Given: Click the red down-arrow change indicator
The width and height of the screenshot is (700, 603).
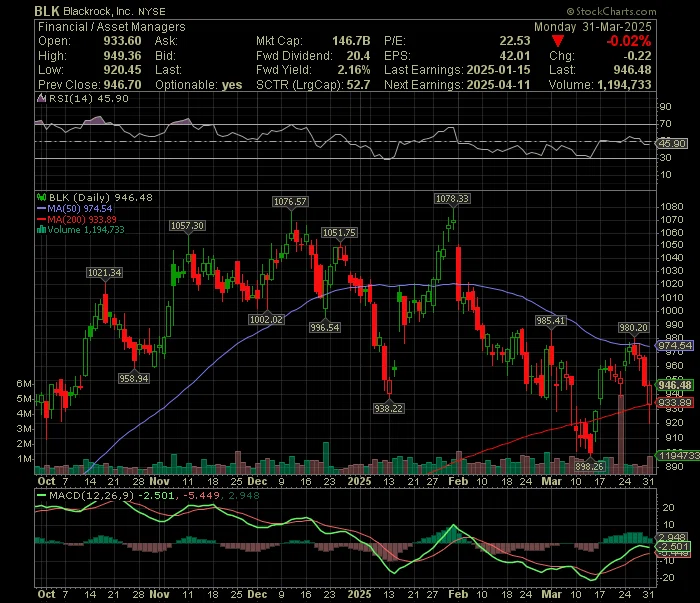Looking at the screenshot, I should 558,42.
